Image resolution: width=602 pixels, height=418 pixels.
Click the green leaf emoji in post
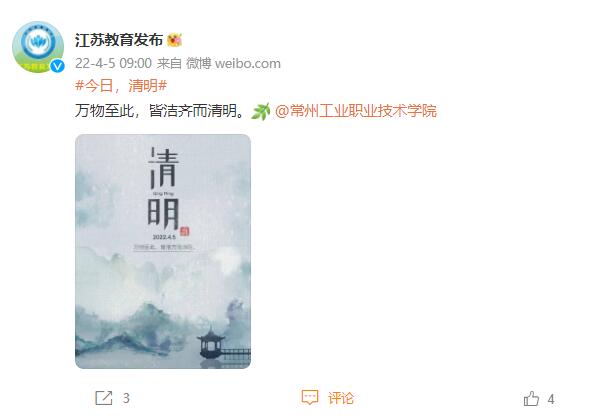point(261,111)
